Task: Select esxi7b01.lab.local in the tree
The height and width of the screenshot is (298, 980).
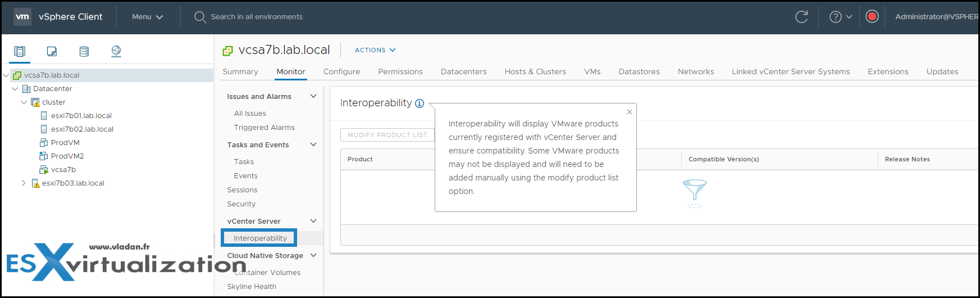Action: click(81, 116)
